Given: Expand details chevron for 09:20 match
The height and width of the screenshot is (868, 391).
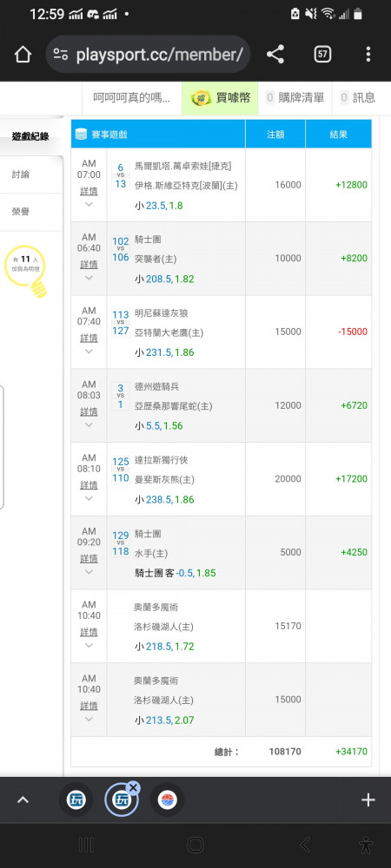Looking at the screenshot, I should pos(89,572).
